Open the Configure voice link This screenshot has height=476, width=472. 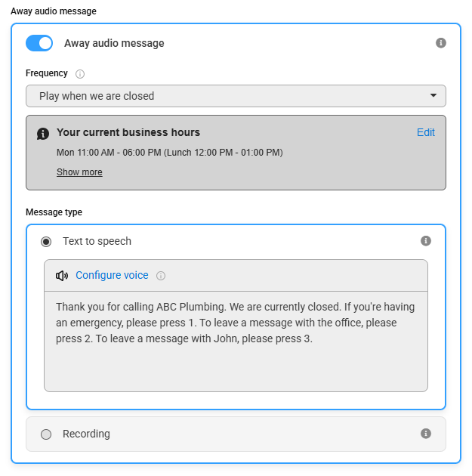pyautogui.click(x=112, y=275)
